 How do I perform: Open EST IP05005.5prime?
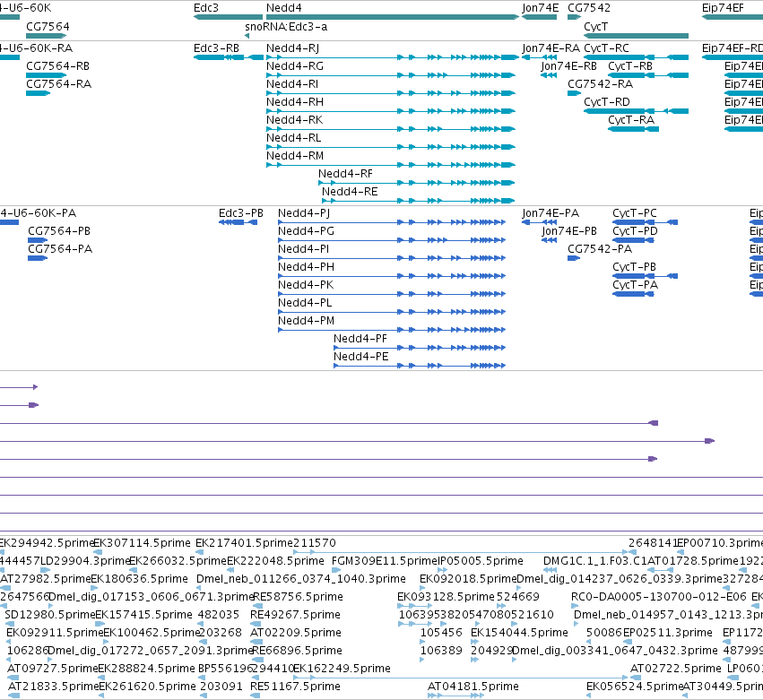pos(481,561)
